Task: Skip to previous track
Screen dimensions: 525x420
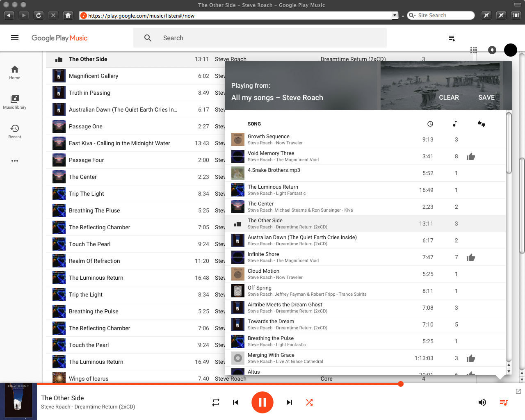Action: [235, 402]
